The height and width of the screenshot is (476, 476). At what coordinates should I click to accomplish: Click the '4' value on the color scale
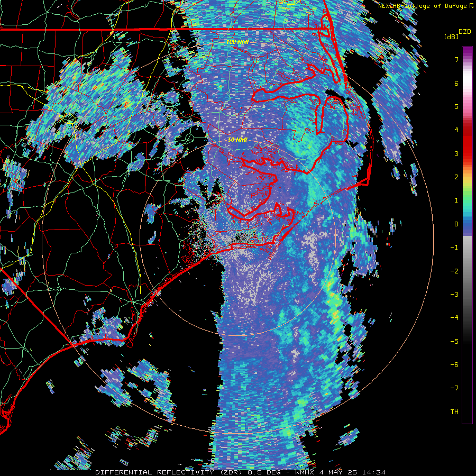coord(456,130)
